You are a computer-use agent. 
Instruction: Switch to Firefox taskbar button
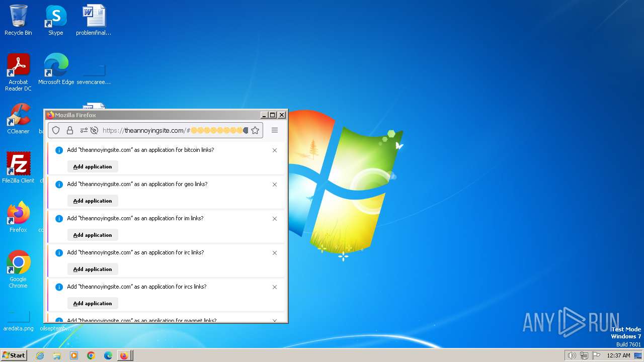tap(125, 355)
